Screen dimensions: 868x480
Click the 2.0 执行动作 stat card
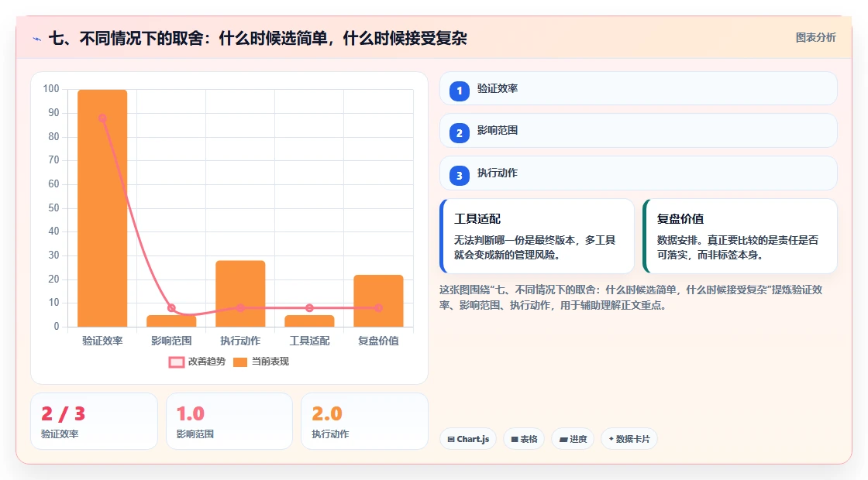coord(364,421)
